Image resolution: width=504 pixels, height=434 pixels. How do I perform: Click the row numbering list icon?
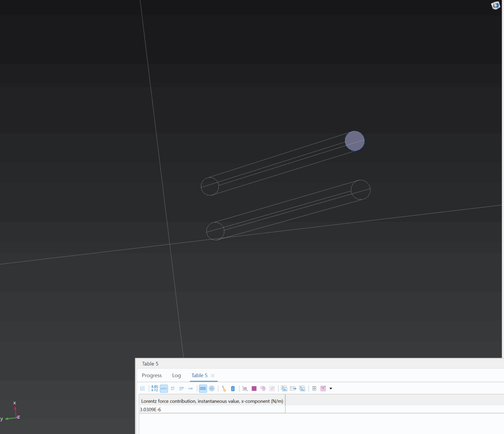(143, 388)
